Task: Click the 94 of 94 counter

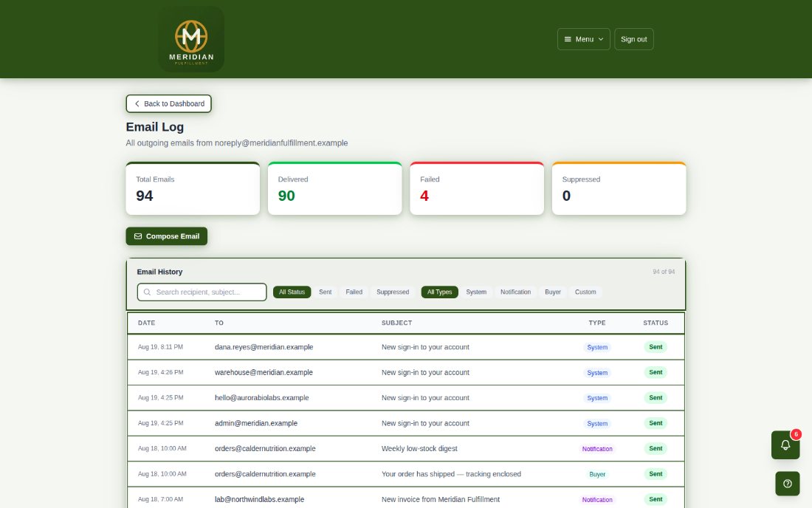Action: (x=664, y=272)
